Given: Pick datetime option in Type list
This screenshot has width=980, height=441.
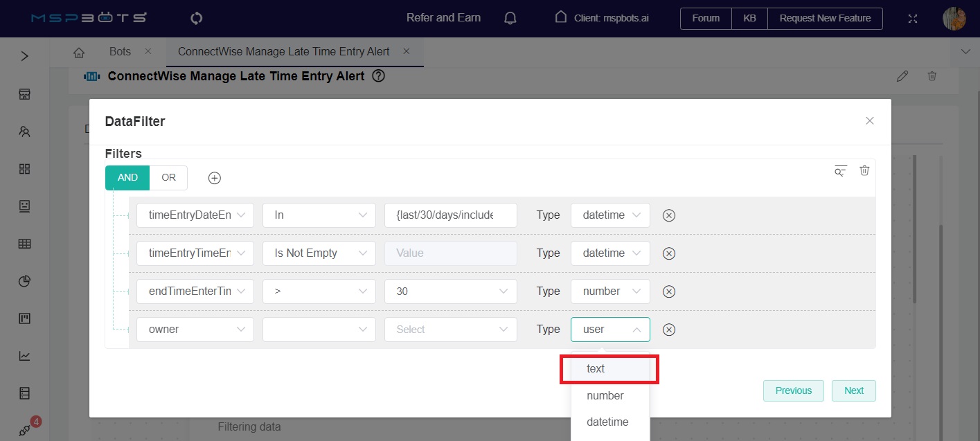Looking at the screenshot, I should coord(607,422).
